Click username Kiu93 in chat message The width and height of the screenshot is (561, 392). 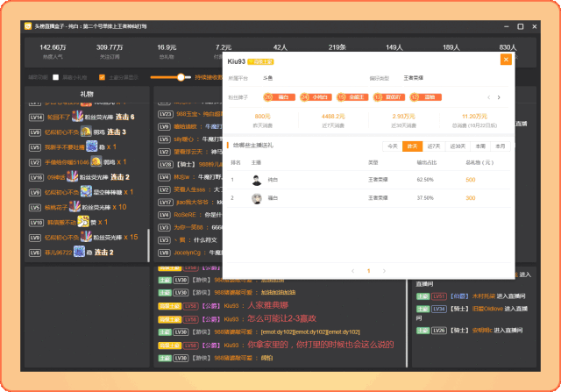tap(231, 305)
